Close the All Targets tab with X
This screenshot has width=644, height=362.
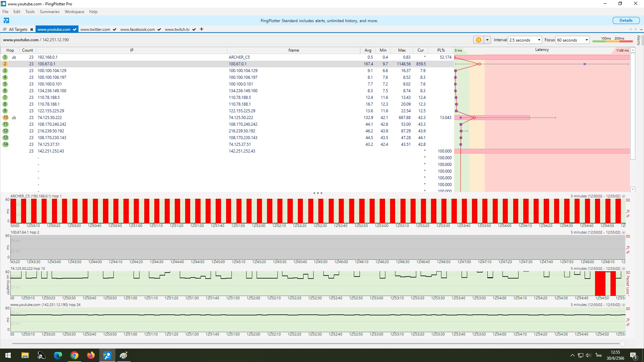click(32, 29)
